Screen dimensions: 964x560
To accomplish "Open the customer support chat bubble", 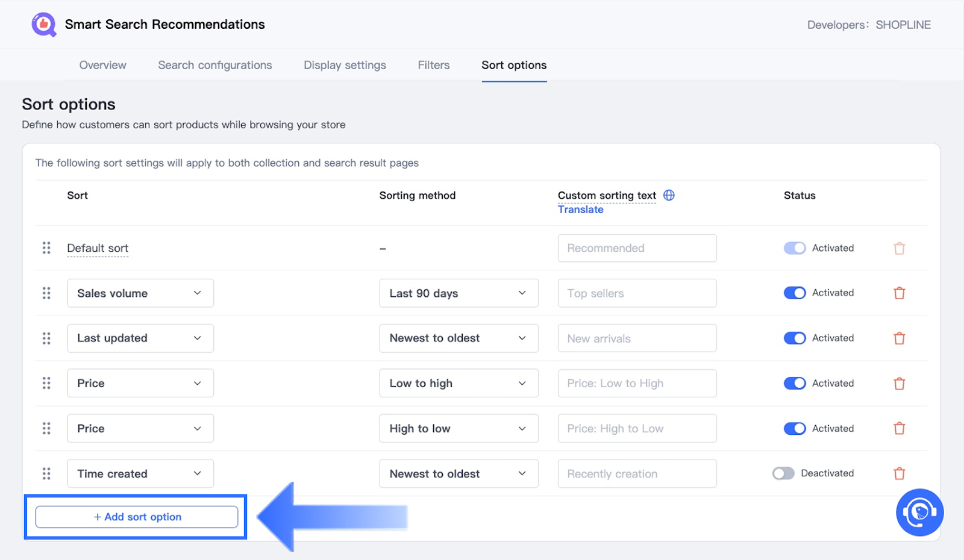I will coord(919,512).
